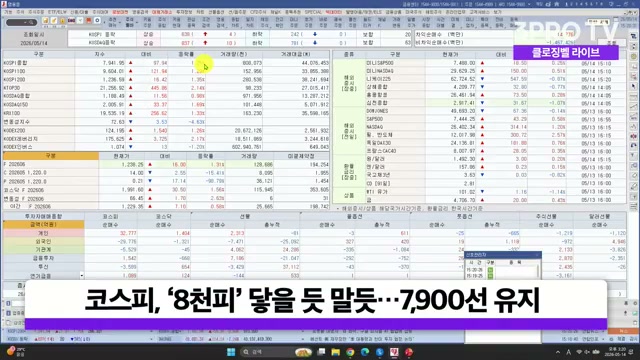Select the KOSPI200 index row
This screenshot has width=640, height=360.
166,80
